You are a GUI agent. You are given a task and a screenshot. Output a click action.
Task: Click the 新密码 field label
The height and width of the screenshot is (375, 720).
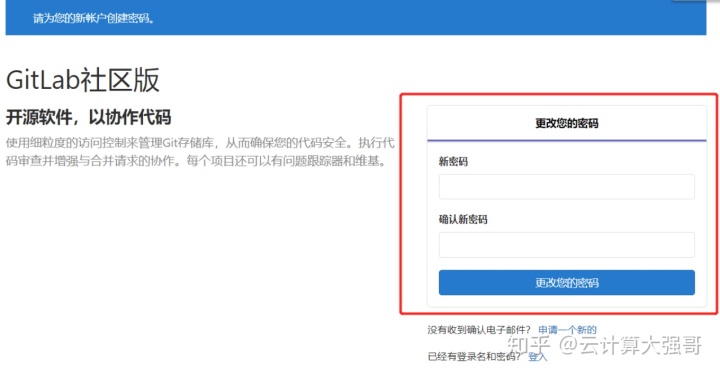pyautogui.click(x=453, y=162)
